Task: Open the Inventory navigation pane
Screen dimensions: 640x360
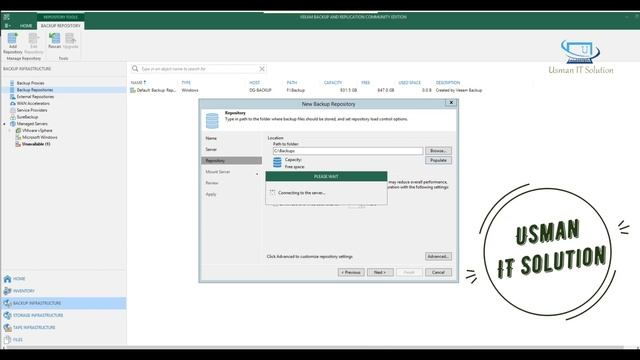Action: coord(64,291)
